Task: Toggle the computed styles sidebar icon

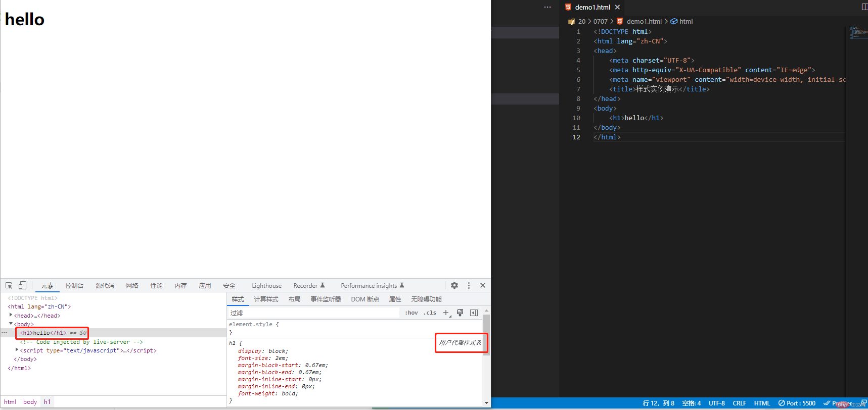Action: point(474,313)
